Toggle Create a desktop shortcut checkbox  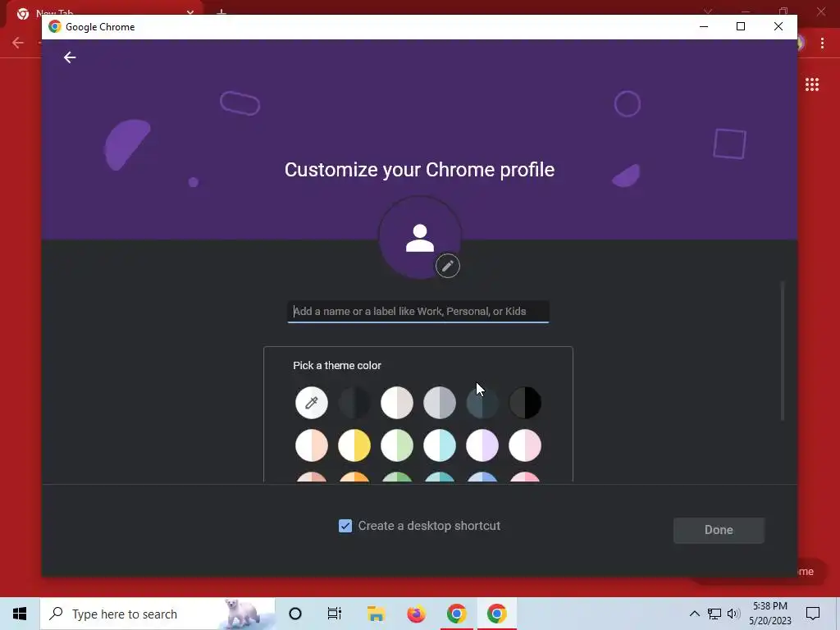pos(345,526)
